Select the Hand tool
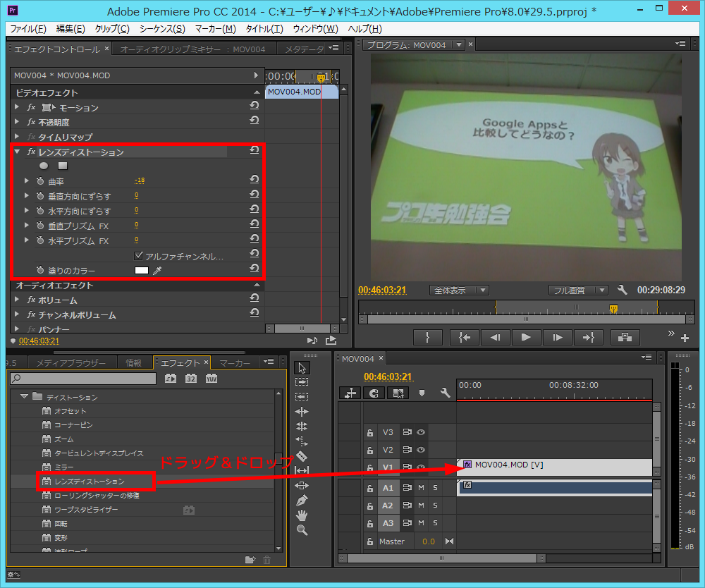705x588 pixels. 302,515
